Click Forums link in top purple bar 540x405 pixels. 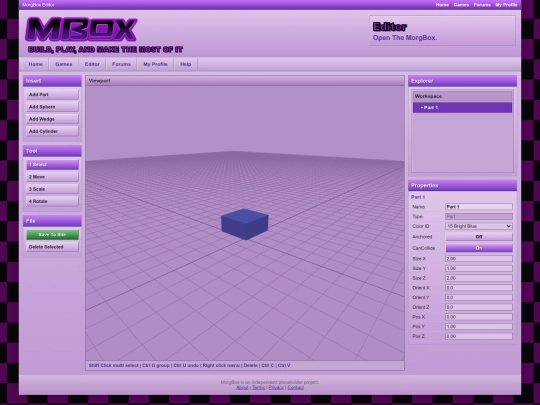click(482, 5)
